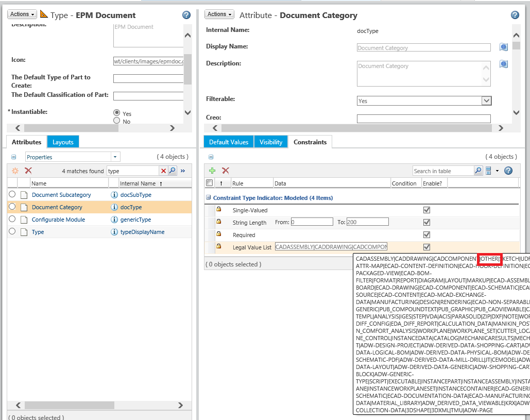
Task: Open Filterable Yes dropdown
Action: pos(486,101)
